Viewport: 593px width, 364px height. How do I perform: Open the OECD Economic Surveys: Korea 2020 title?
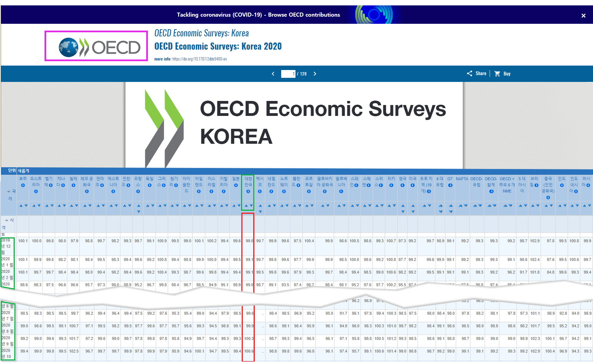pyautogui.click(x=218, y=46)
